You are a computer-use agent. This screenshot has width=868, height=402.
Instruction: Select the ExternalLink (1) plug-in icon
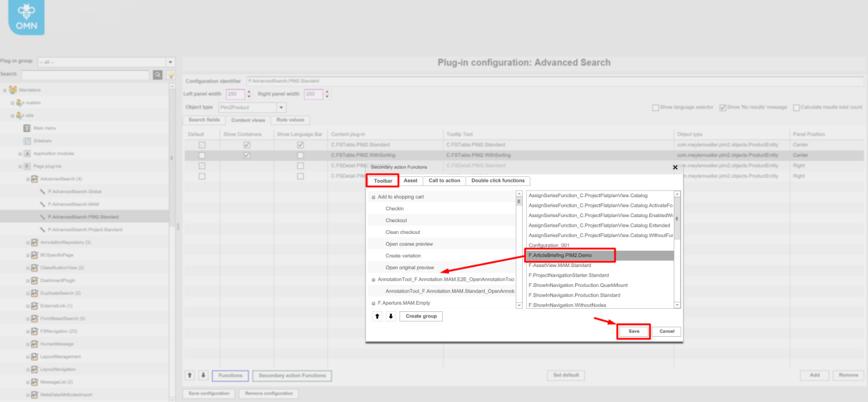tap(35, 306)
